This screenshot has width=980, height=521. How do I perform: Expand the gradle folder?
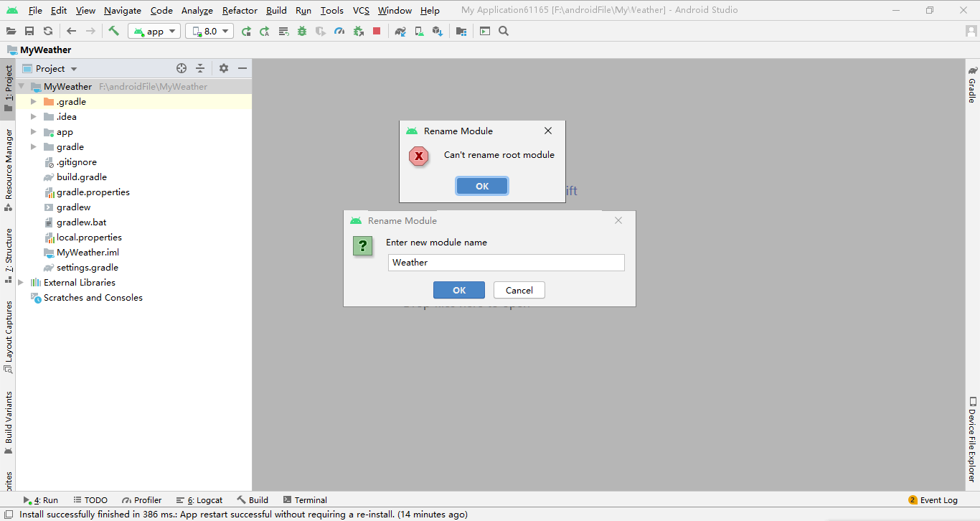click(33, 147)
